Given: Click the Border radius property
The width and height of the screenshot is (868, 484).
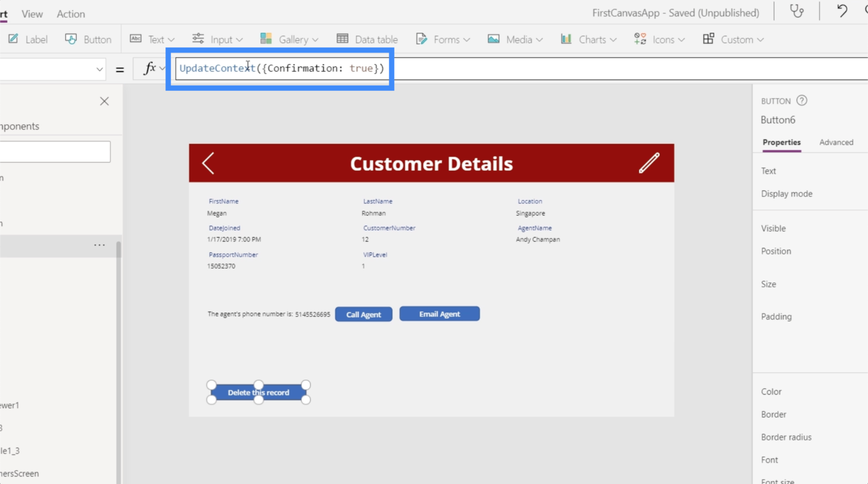Looking at the screenshot, I should tap(786, 437).
